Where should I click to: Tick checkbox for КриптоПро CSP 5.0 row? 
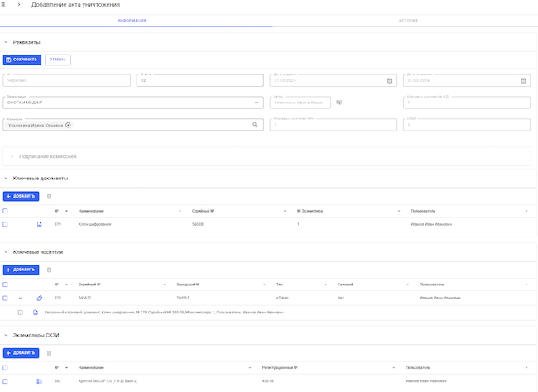click(x=5, y=381)
